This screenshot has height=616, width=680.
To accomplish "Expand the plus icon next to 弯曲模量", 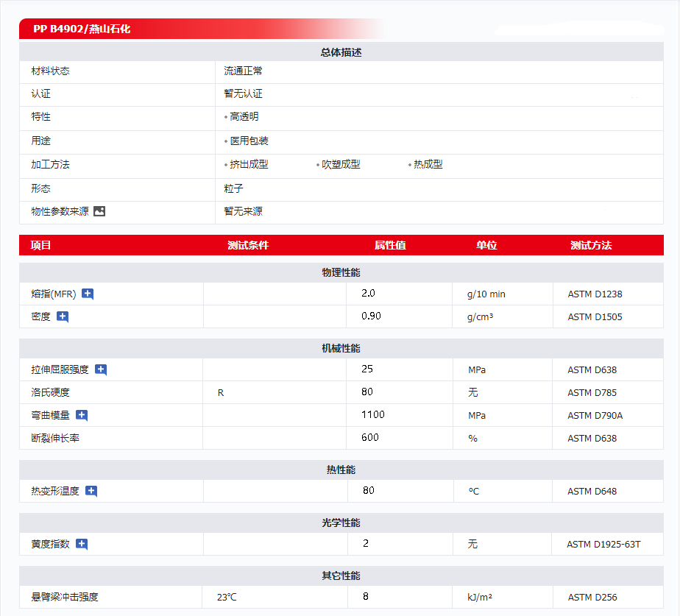I will [82, 415].
